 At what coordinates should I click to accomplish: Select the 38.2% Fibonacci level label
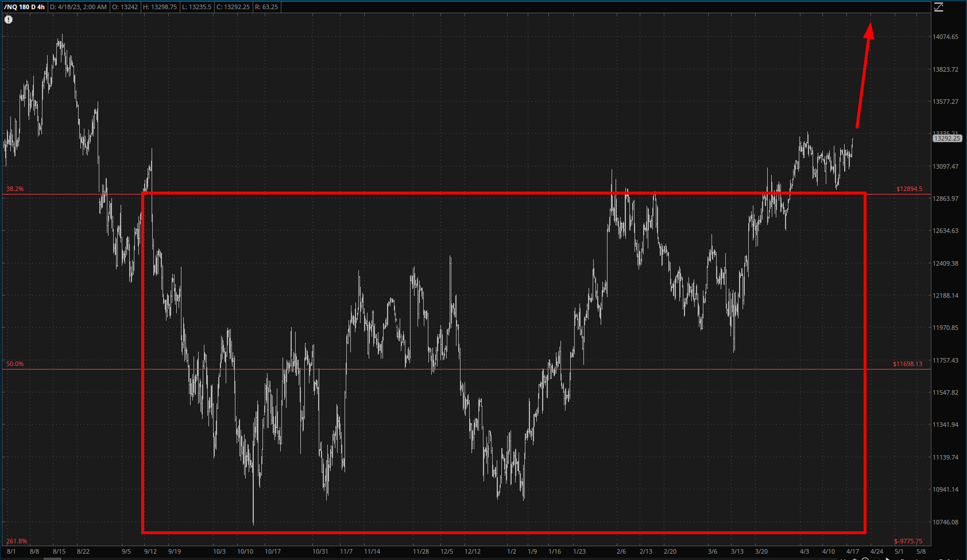coord(15,189)
